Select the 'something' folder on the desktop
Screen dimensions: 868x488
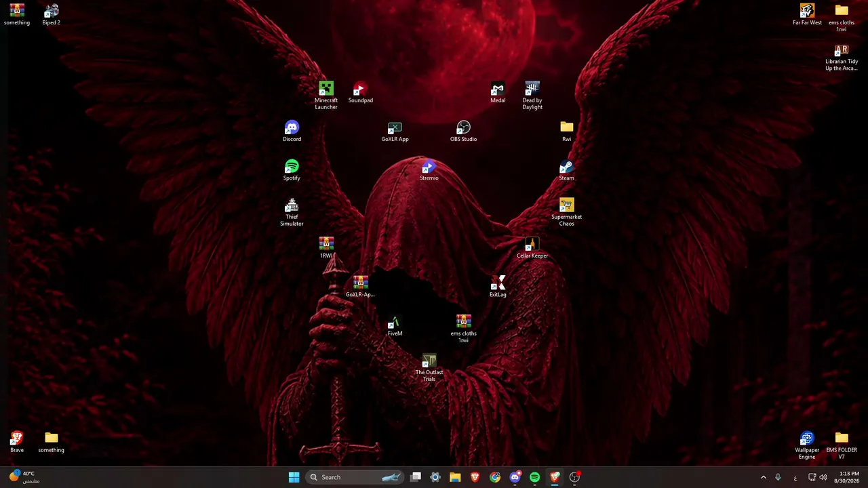51,442
